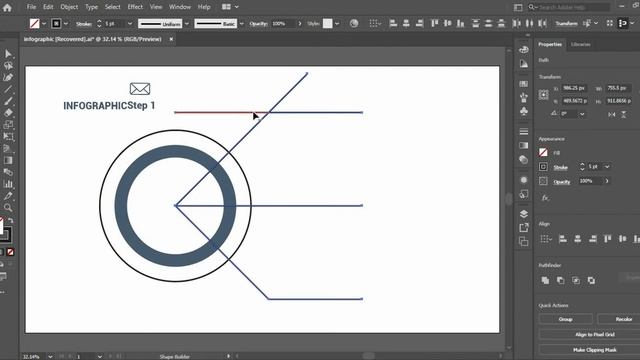Open the Swatches panel icon in dock
This screenshot has height=360, width=640.
click(524, 84)
